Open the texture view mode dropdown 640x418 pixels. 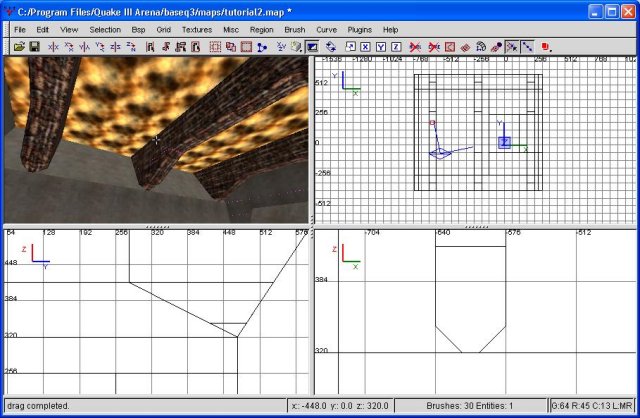tap(296, 47)
